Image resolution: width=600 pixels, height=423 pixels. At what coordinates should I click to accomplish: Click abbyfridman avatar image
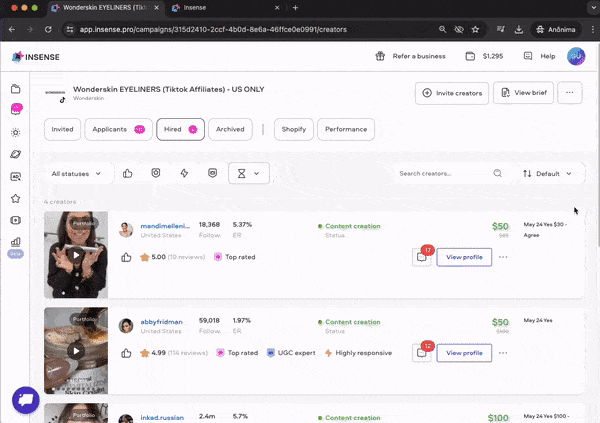click(126, 326)
